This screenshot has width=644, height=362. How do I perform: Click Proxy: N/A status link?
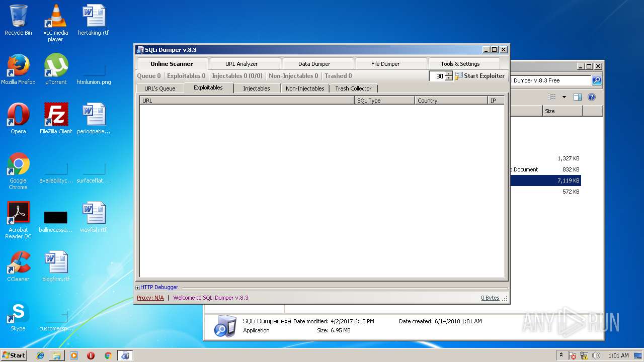click(150, 298)
